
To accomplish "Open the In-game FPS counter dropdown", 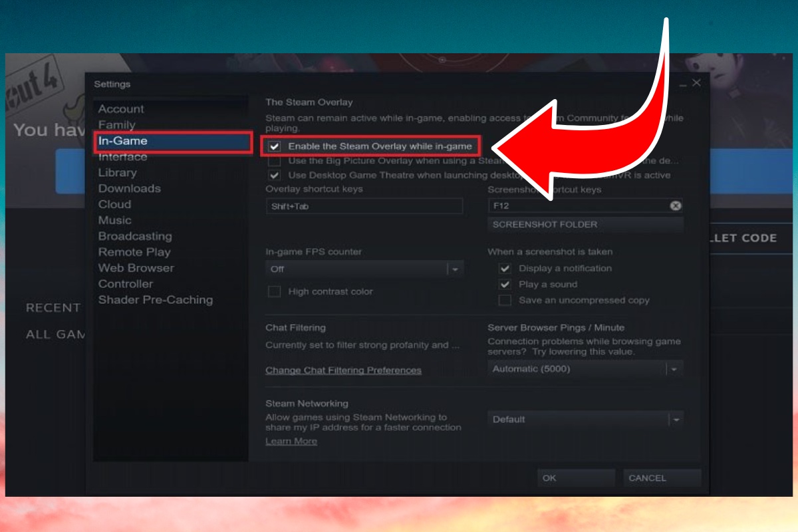I will [364, 269].
